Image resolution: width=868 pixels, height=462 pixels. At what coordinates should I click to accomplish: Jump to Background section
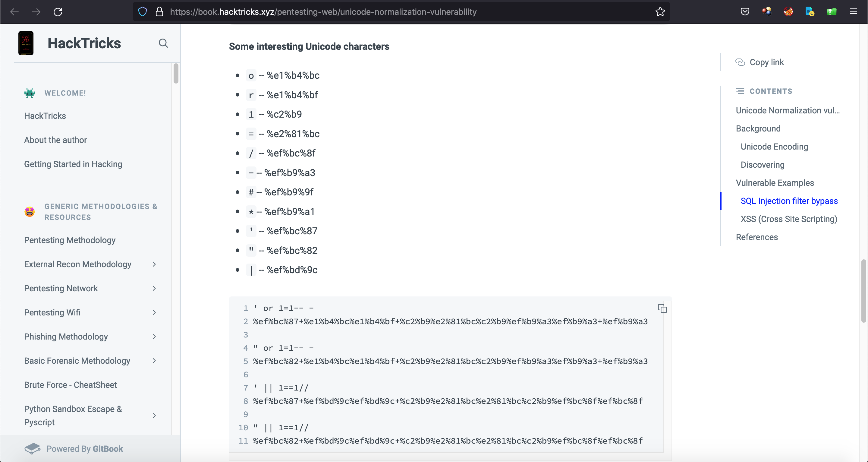758,128
